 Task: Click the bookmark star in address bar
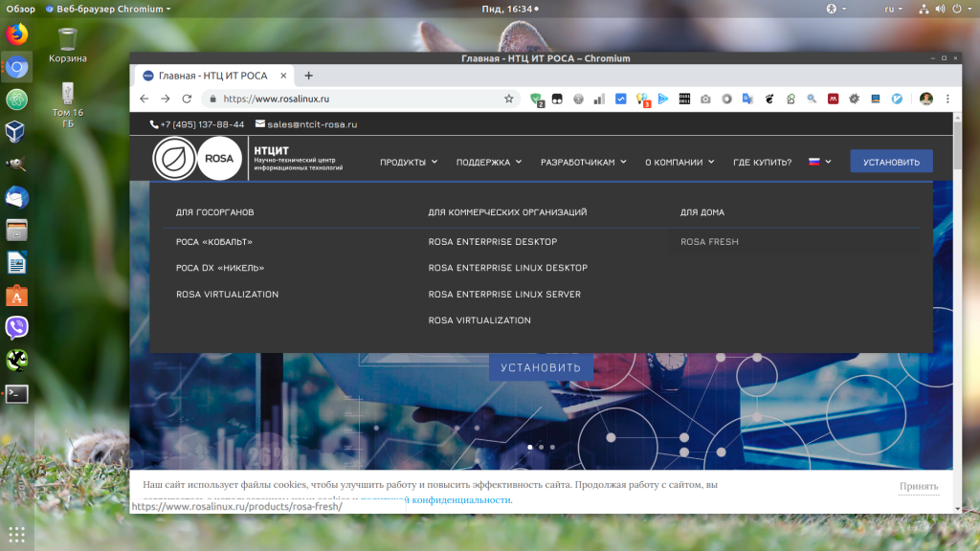[509, 99]
